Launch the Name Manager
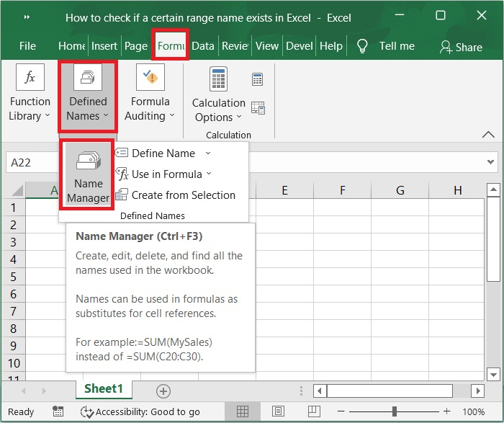Image resolution: width=504 pixels, height=423 pixels. click(x=88, y=174)
